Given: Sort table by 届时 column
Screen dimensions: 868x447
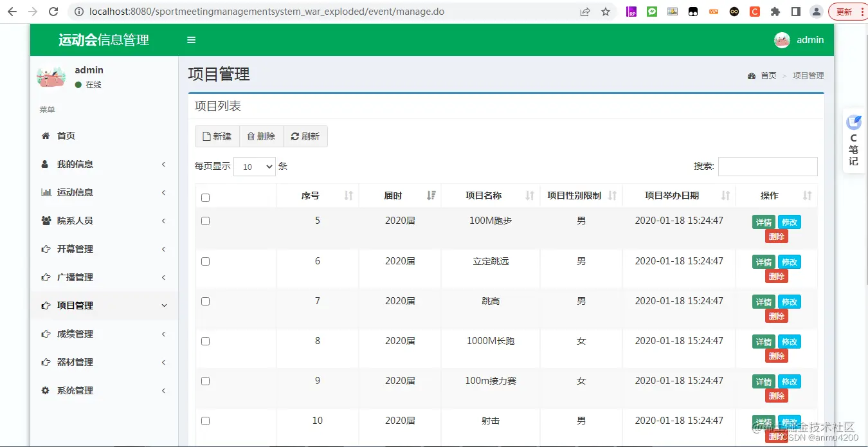Looking at the screenshot, I should [x=400, y=196].
